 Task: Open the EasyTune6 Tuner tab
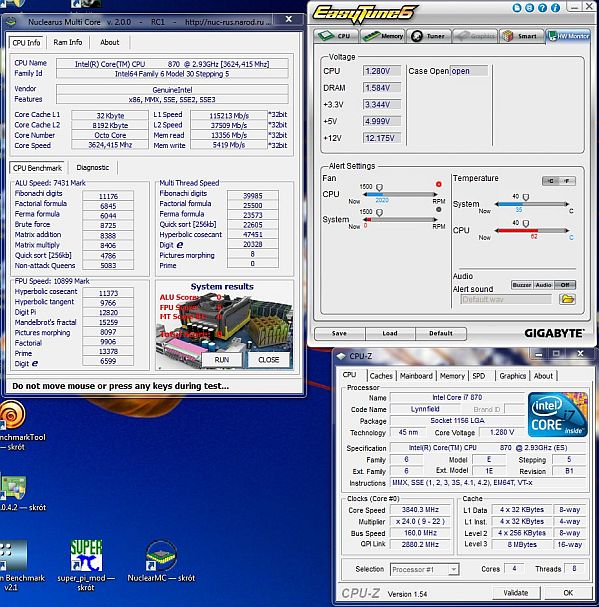click(429, 36)
